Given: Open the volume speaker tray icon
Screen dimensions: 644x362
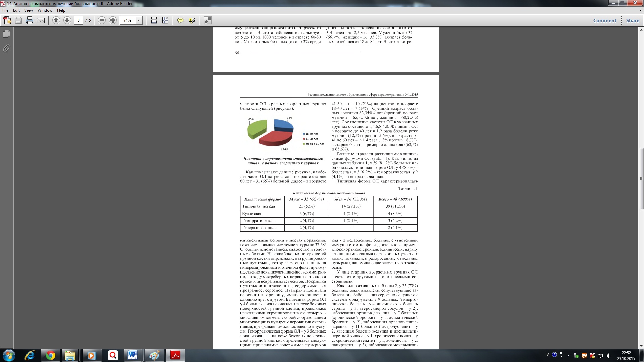Looking at the screenshot, I should click(608, 356).
